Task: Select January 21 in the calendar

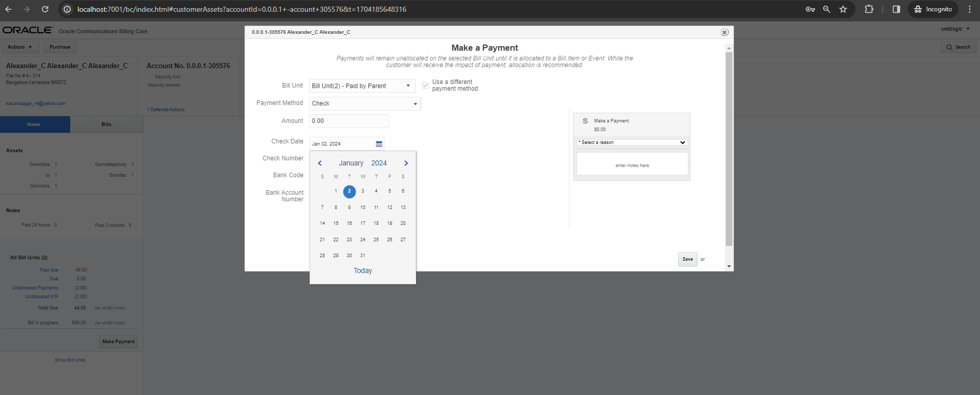Action: 322,240
